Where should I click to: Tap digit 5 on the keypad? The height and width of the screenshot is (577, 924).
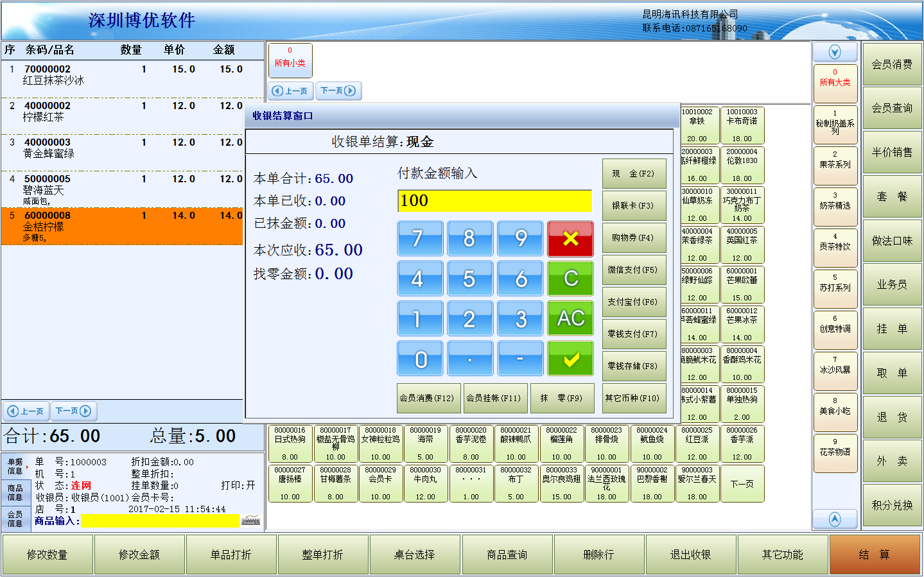click(470, 279)
